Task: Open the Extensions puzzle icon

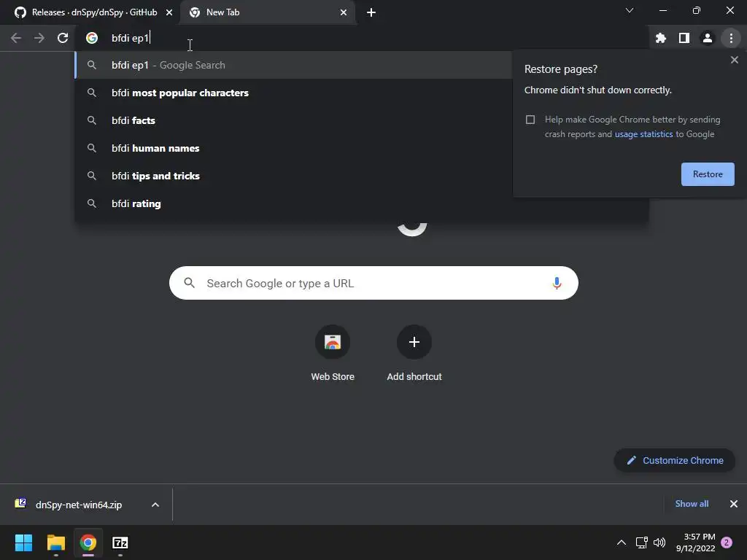Action: click(660, 38)
